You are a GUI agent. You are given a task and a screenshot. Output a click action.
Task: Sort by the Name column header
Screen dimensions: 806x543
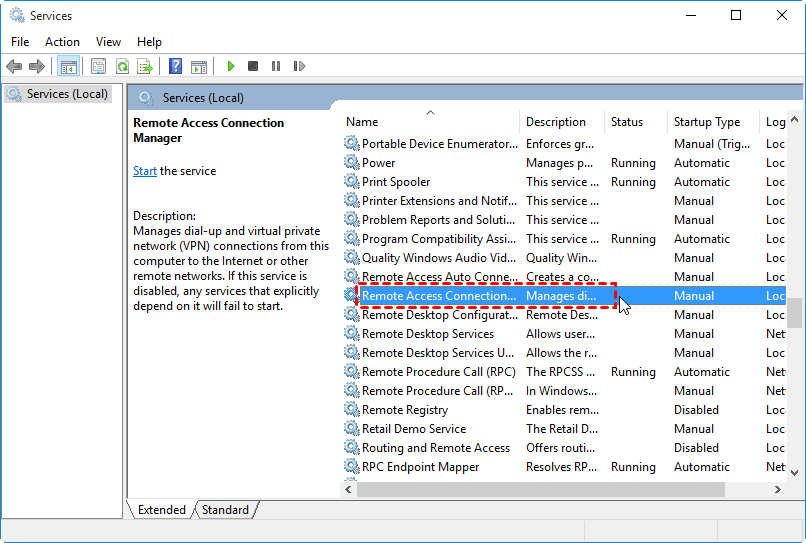point(429,122)
